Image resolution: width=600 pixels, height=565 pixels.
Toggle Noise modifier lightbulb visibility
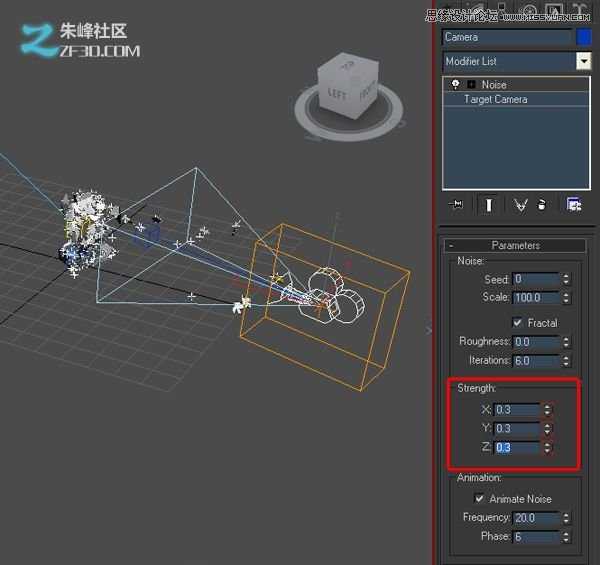(455, 84)
